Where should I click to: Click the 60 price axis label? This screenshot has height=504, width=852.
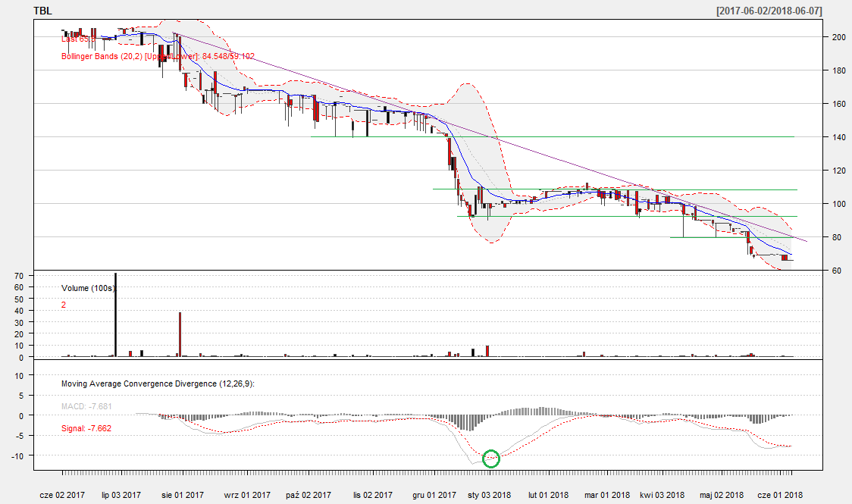(x=836, y=271)
